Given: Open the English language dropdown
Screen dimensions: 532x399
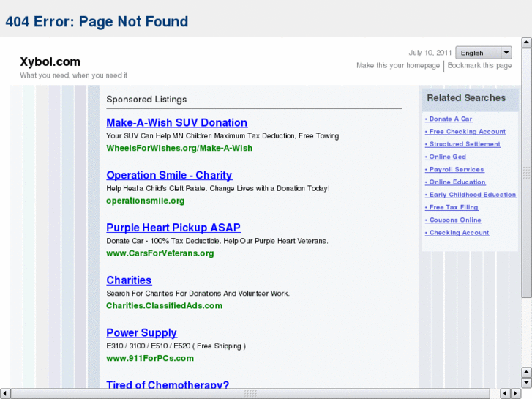Looking at the screenshot, I should [x=484, y=53].
